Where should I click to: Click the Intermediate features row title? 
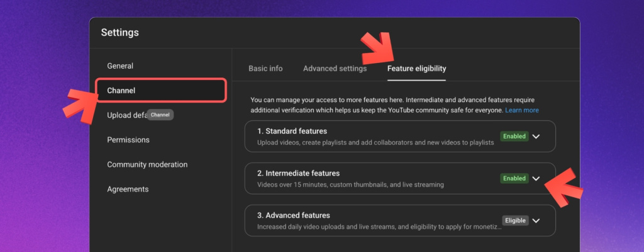(298, 173)
